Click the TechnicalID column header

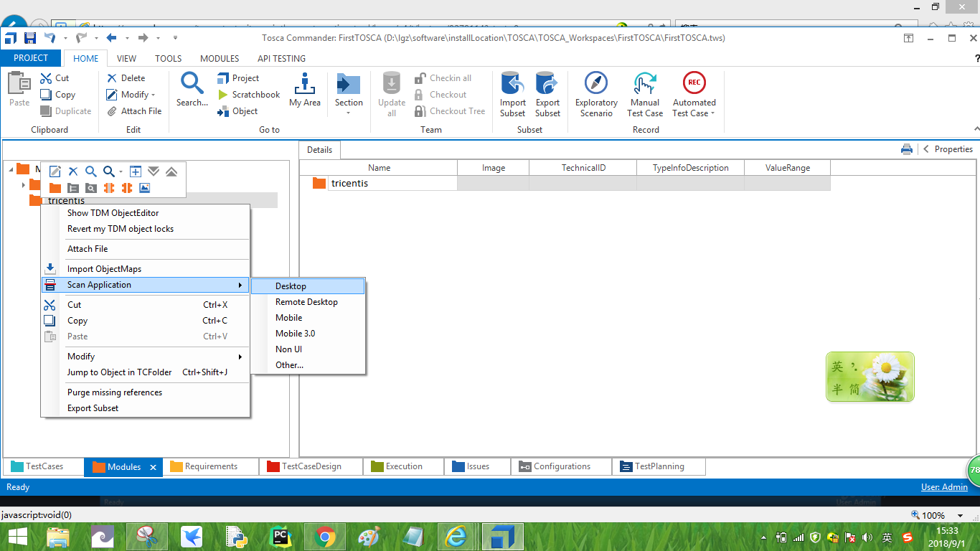583,168
